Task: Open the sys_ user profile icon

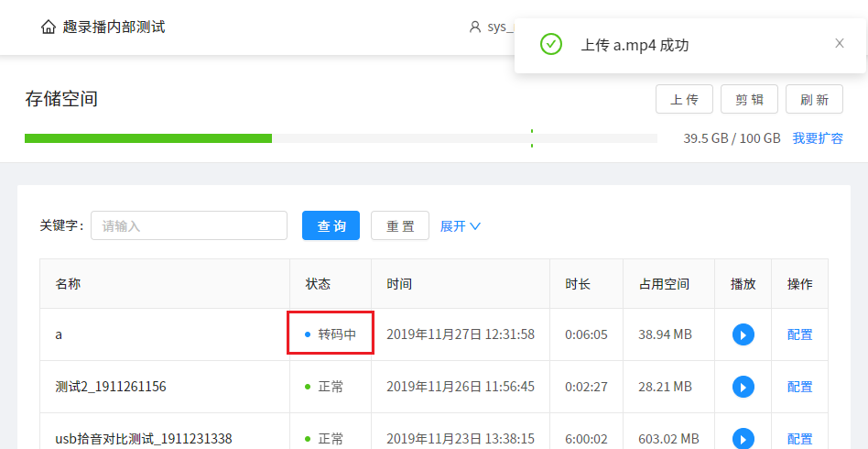Action: tap(475, 27)
